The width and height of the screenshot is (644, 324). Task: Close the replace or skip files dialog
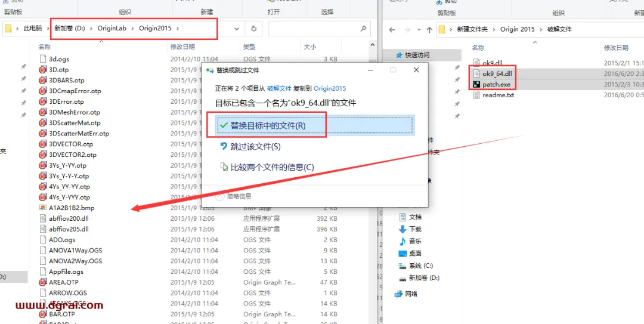416,70
